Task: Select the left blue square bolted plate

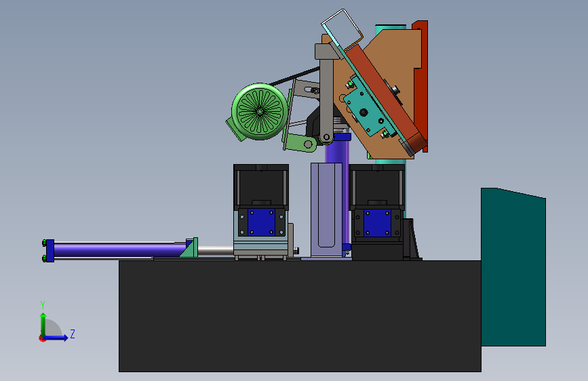Action: (x=261, y=222)
